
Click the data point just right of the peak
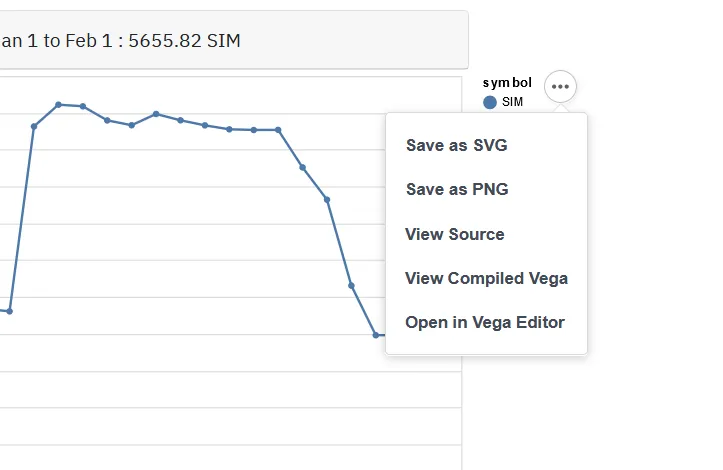pyautogui.click(x=83, y=107)
